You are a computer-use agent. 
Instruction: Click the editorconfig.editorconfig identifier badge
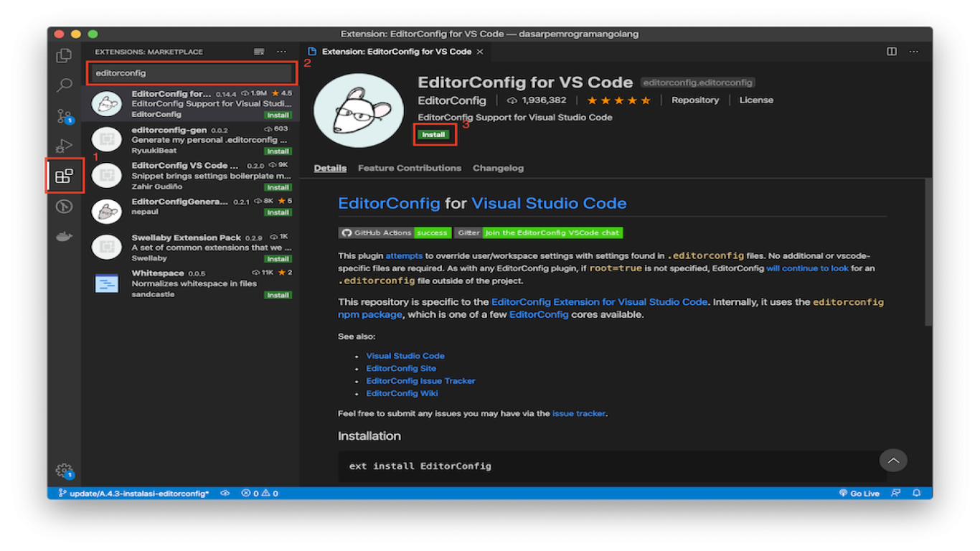[697, 83]
